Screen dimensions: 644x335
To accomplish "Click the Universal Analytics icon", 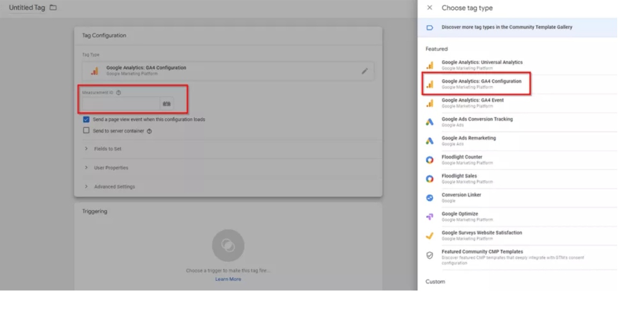I will 429,65.
